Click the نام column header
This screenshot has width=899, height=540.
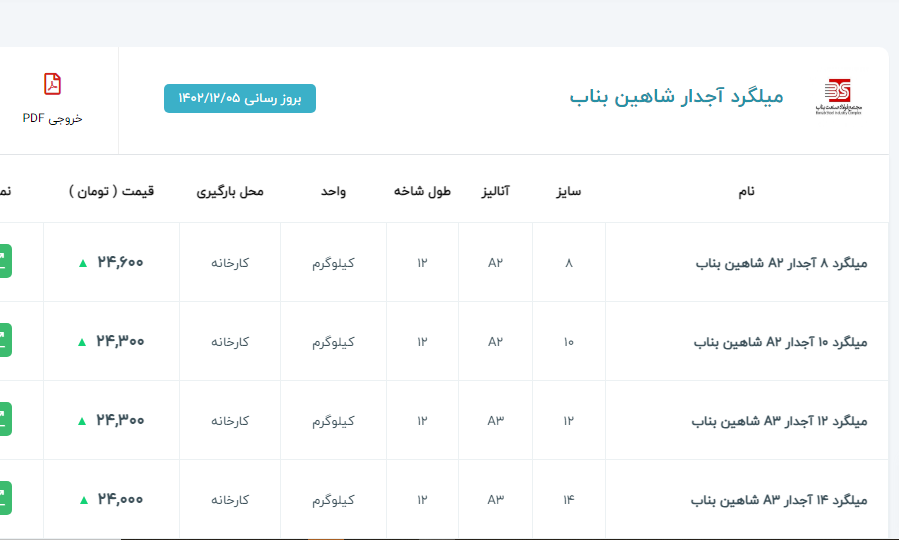pos(745,191)
